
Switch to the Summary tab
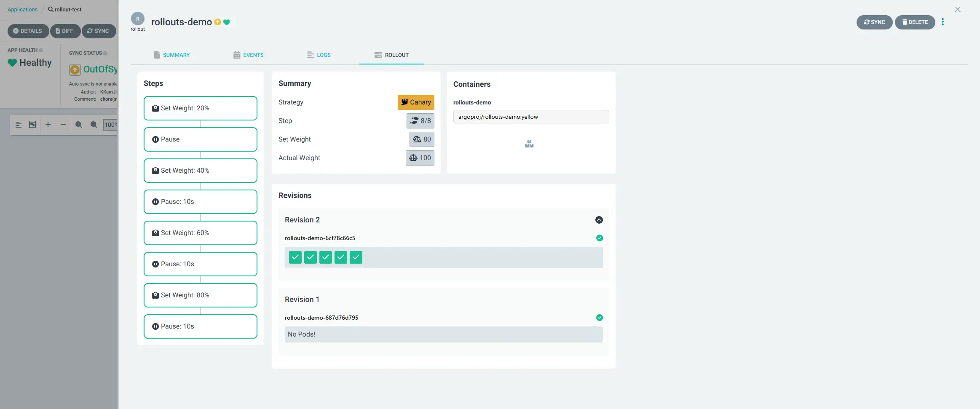[x=171, y=55]
